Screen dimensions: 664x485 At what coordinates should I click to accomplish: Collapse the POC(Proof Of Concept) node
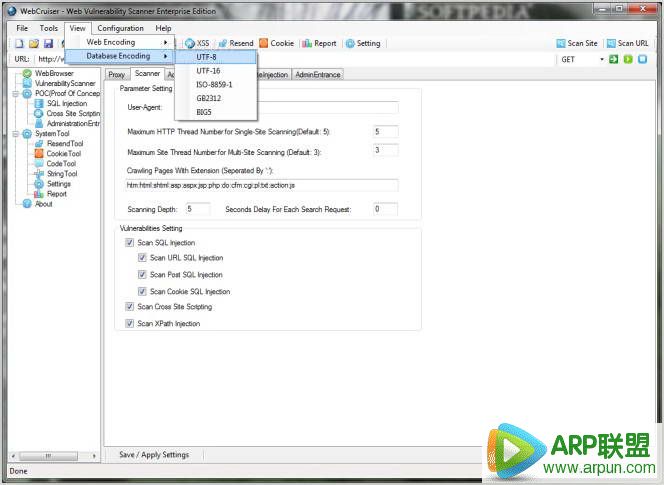(15, 94)
